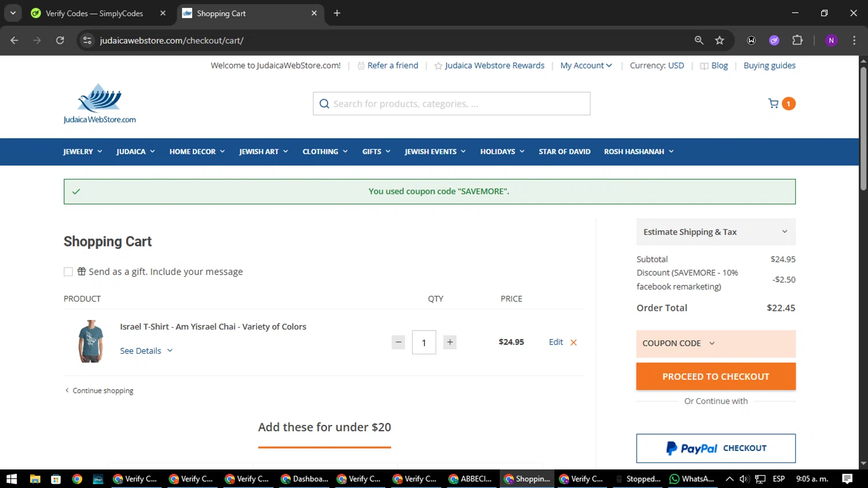Open Chrome three-dot menu
The height and width of the screenshot is (488, 868).
pos(854,41)
